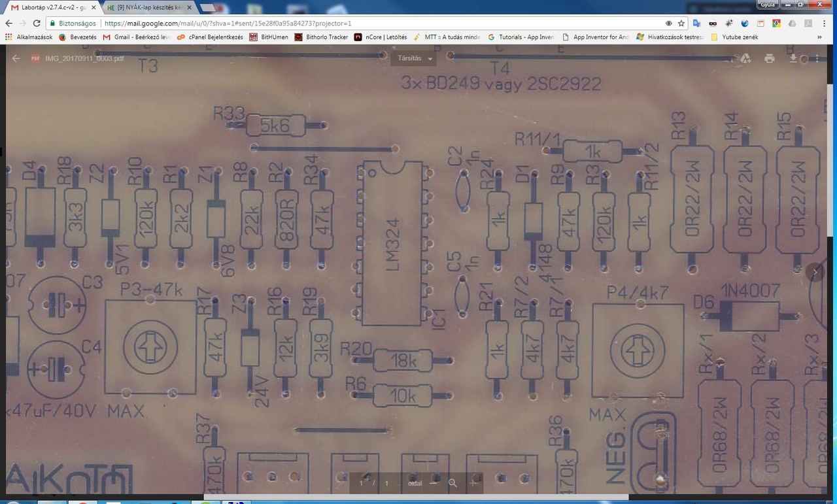This screenshot has height=504, width=837.
Task: Click the P4/4k7 potentiometer label
Action: [636, 292]
